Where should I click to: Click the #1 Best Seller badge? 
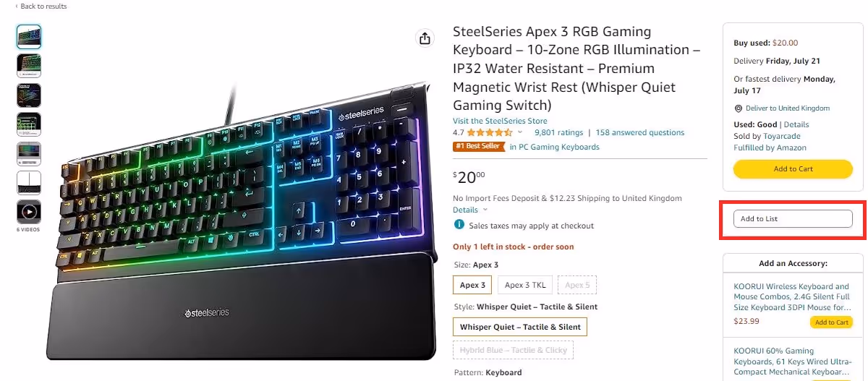479,147
